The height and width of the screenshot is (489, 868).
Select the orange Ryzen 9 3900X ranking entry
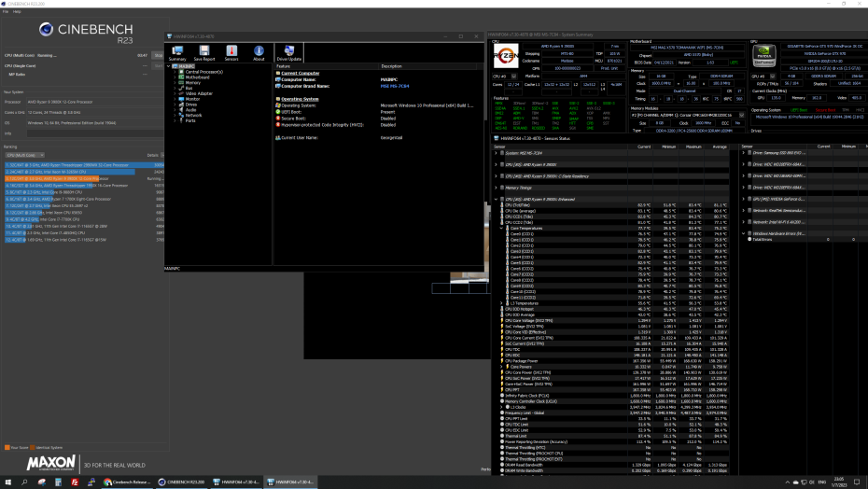[84, 178]
